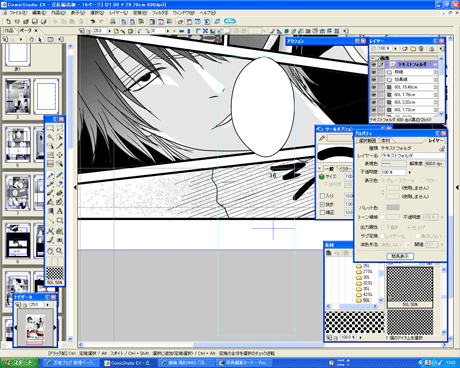
Task: Click the Windows スタート button
Action: [x=19, y=363]
